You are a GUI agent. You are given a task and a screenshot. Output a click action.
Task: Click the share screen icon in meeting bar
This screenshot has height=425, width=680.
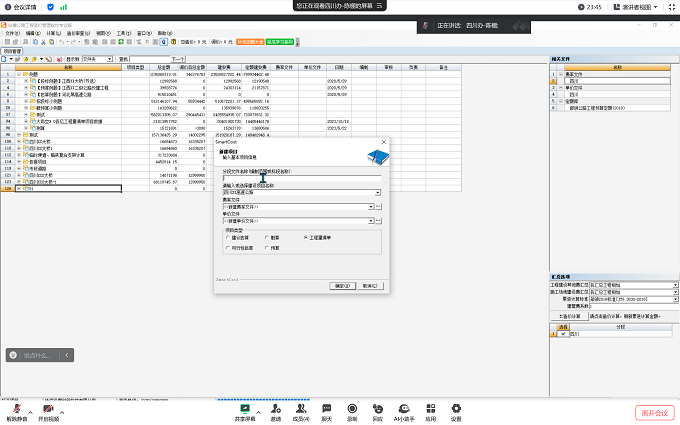coord(243,409)
